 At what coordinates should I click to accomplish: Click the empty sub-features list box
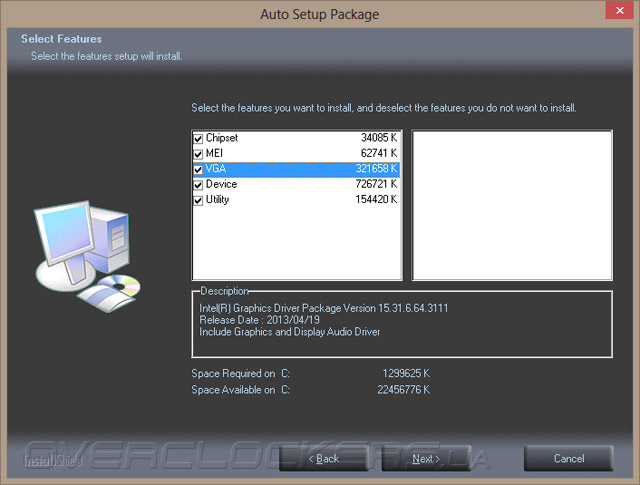[x=512, y=205]
